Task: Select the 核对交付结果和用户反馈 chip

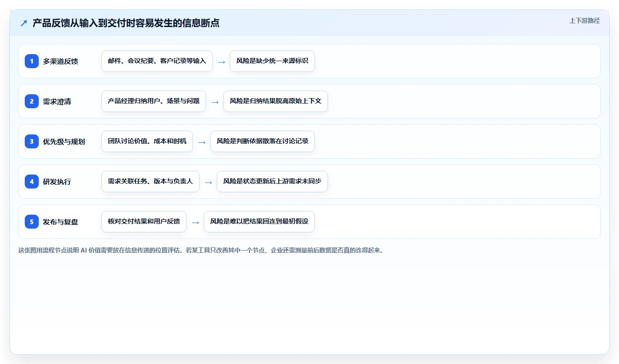Action: (144, 222)
